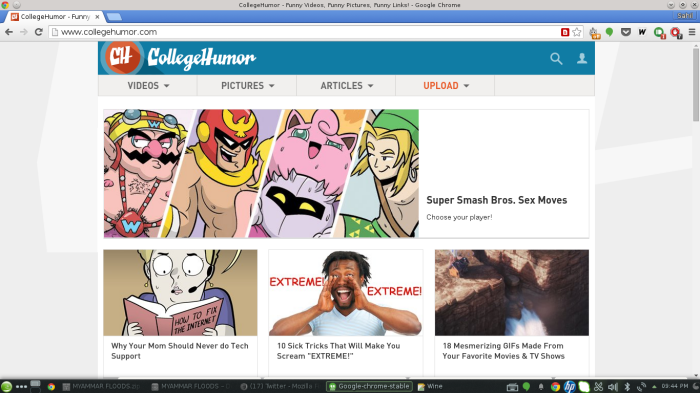Screen dimensions: 700x393
Task: Go back with browser back arrow
Action: pyautogui.click(x=9, y=32)
